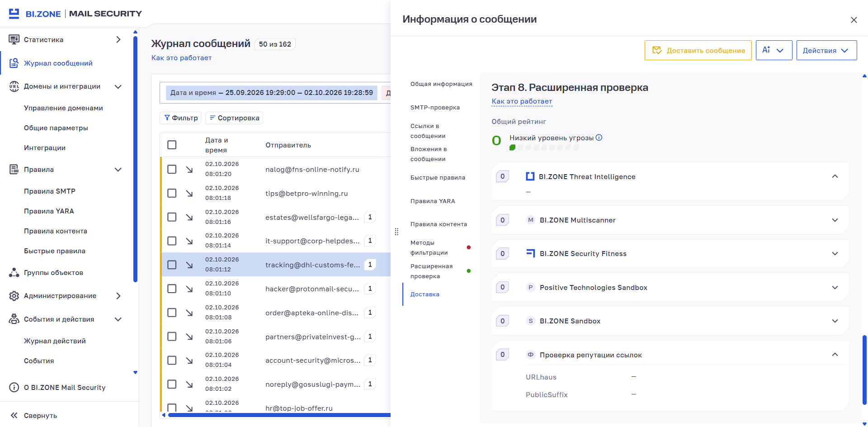Expand the BI.ZONE Multiscanner section
The width and height of the screenshot is (868, 427).
835,220
